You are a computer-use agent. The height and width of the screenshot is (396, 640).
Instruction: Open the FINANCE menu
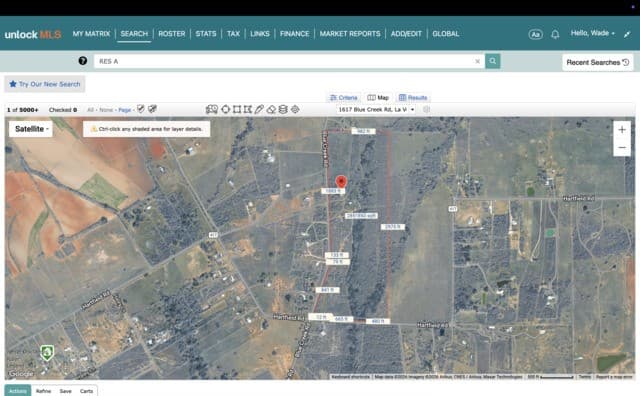294,34
